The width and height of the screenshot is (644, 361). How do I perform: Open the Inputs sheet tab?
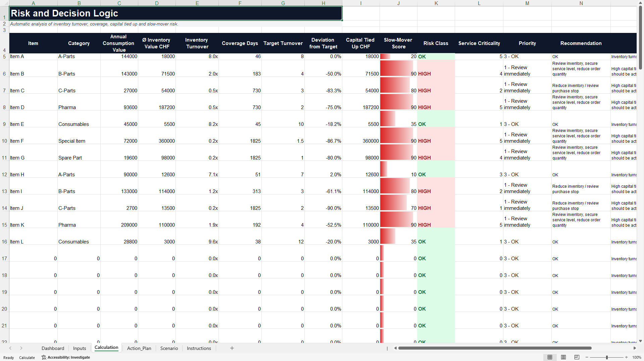coord(80,348)
